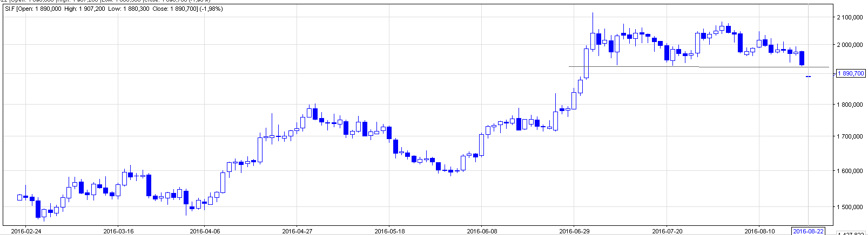
Task: Click the 1 700,000 price axis label
Action: (850, 137)
